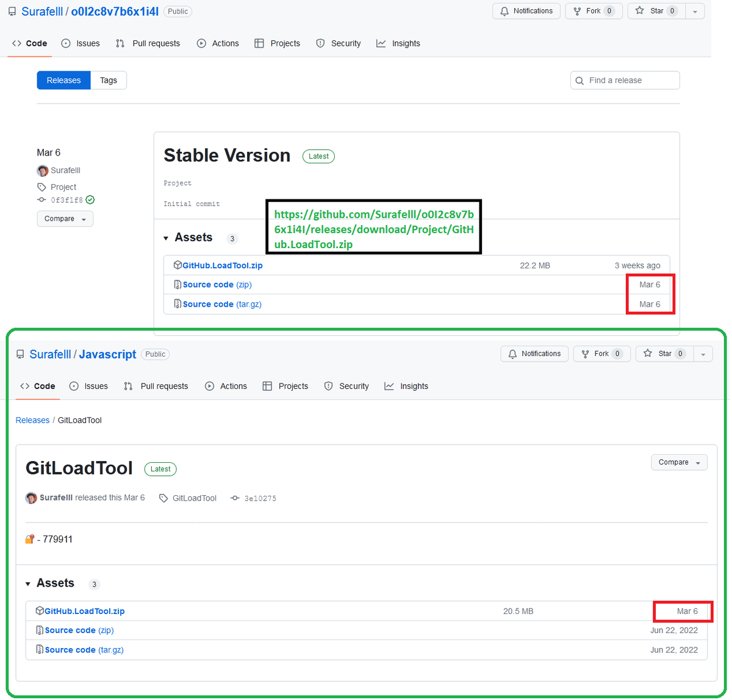Open commit 0f3f1f8
The image size is (732, 700).
coord(66,200)
